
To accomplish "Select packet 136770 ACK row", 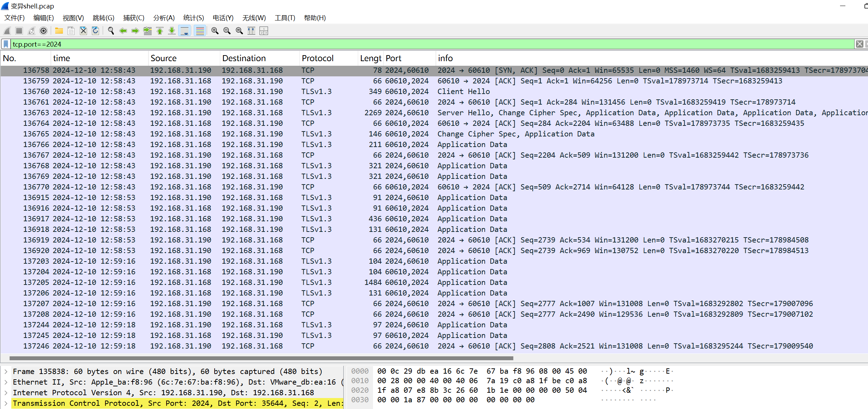I will point(434,187).
